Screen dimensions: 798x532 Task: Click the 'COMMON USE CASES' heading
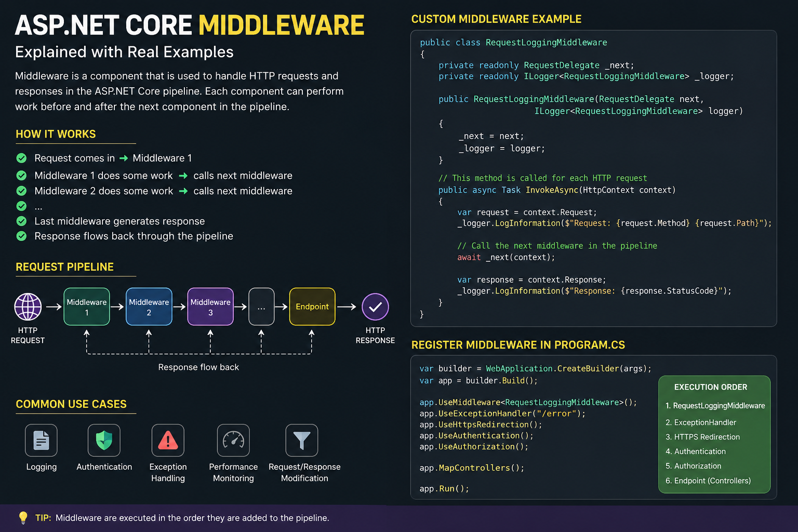71,404
